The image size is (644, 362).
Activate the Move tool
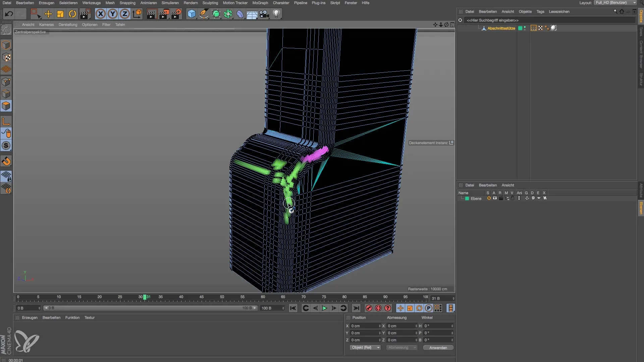coord(48,14)
